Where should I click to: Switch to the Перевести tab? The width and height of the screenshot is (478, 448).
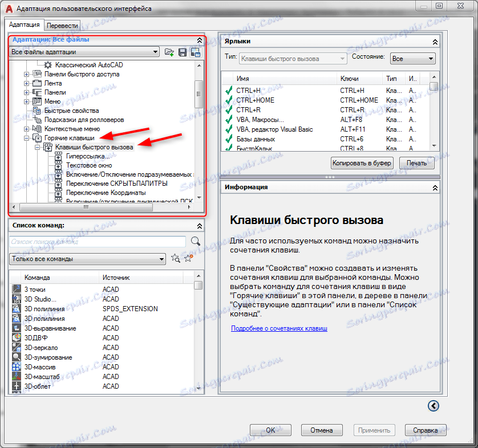point(62,26)
